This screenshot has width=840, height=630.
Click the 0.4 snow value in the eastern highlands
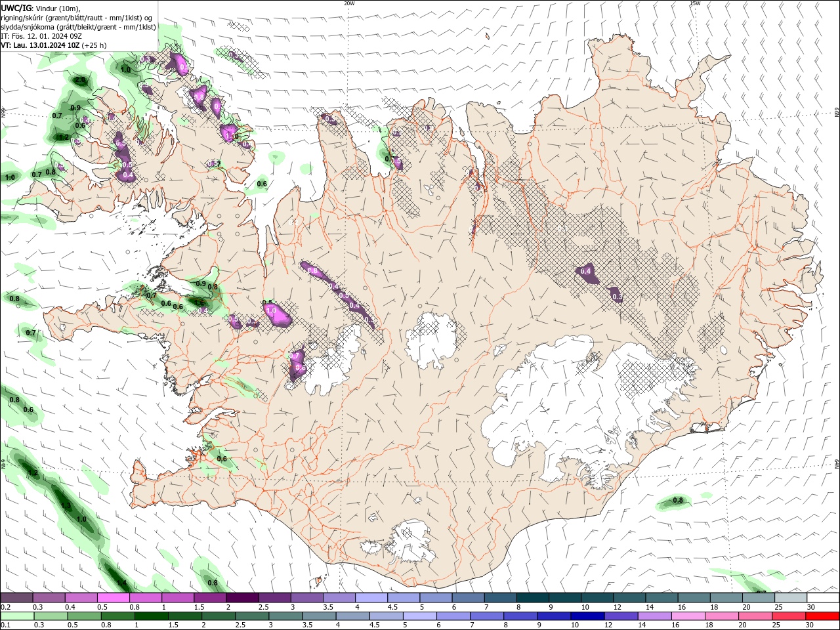point(585,271)
